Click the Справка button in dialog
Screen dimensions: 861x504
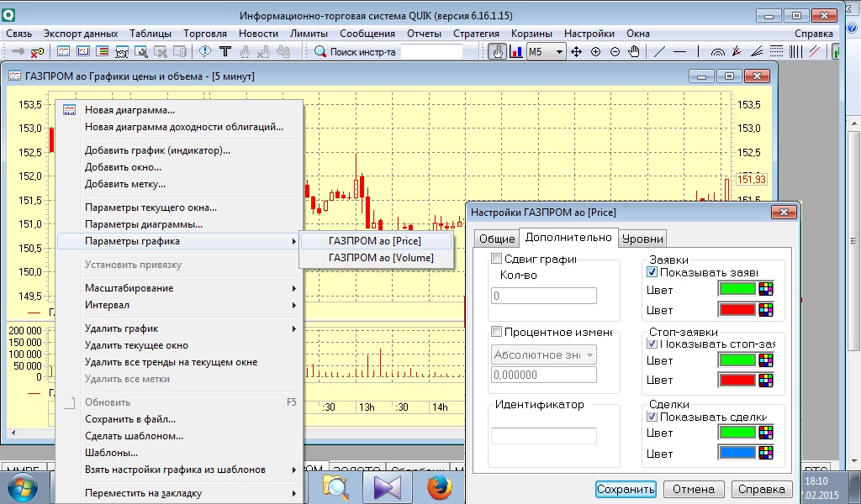[762, 489]
